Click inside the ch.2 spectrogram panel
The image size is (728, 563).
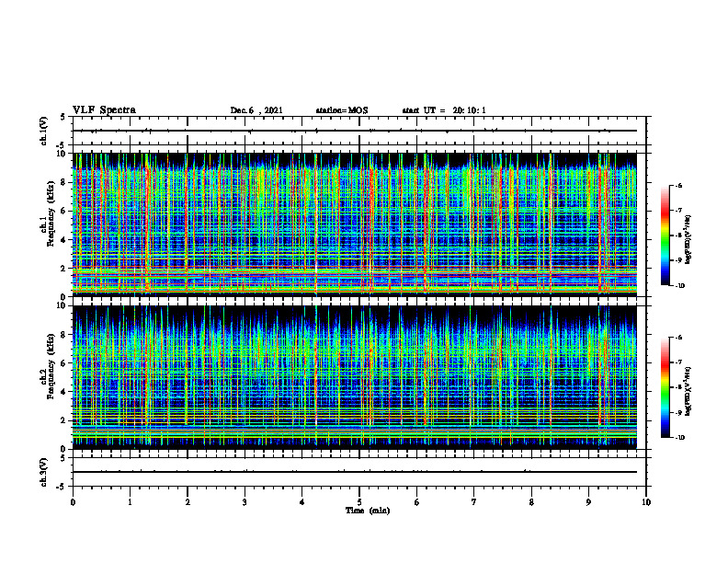pyautogui.click(x=354, y=377)
